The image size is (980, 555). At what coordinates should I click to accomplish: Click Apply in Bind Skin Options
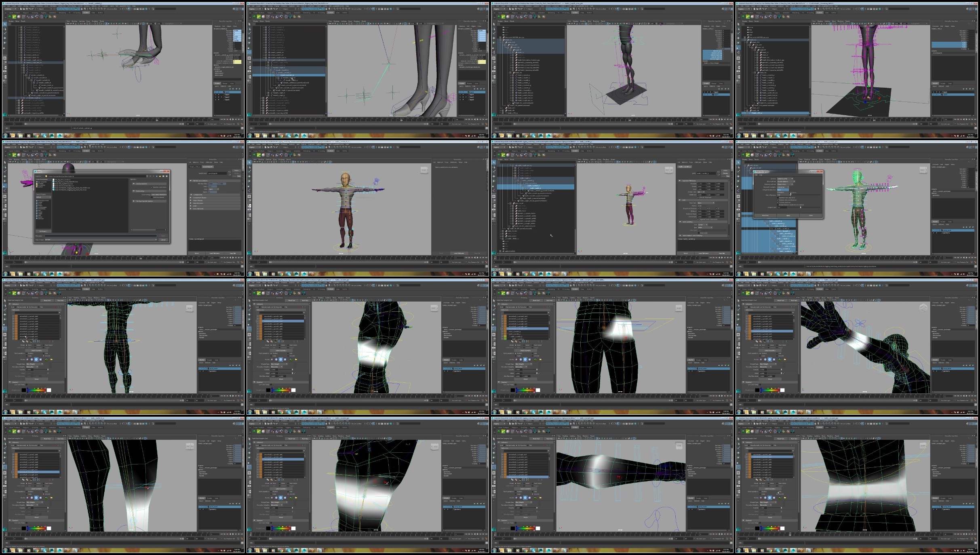tap(788, 215)
